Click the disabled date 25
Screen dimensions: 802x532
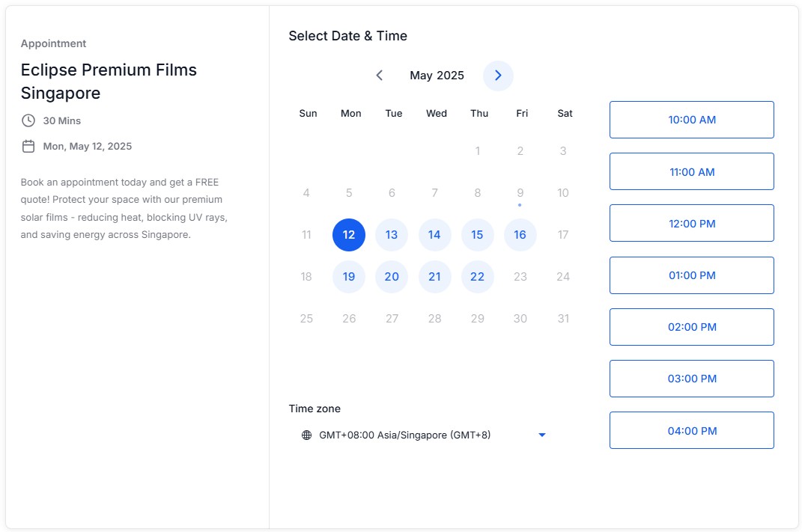point(306,319)
